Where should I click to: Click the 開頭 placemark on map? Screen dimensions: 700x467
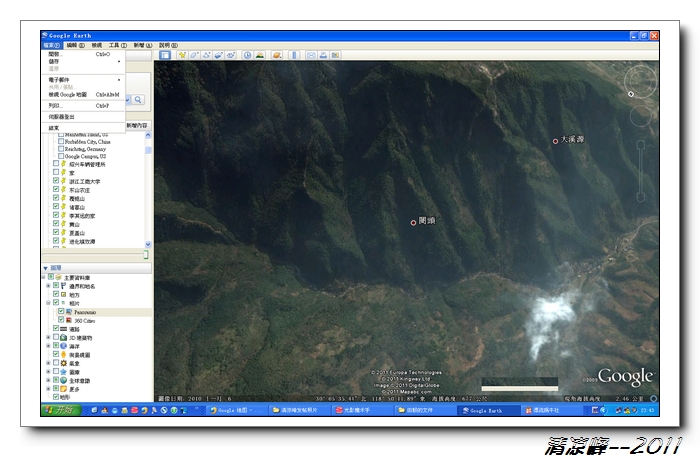[413, 222]
